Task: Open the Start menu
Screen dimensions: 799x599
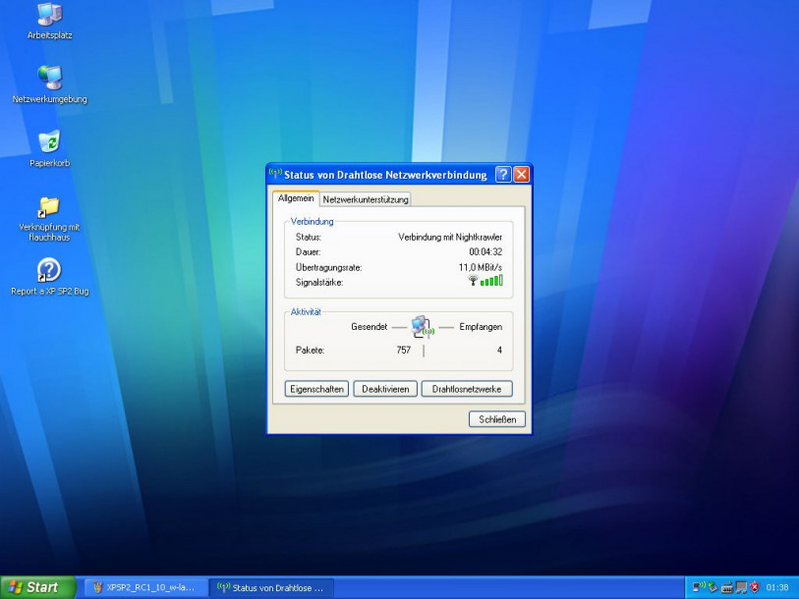Action: [38, 587]
